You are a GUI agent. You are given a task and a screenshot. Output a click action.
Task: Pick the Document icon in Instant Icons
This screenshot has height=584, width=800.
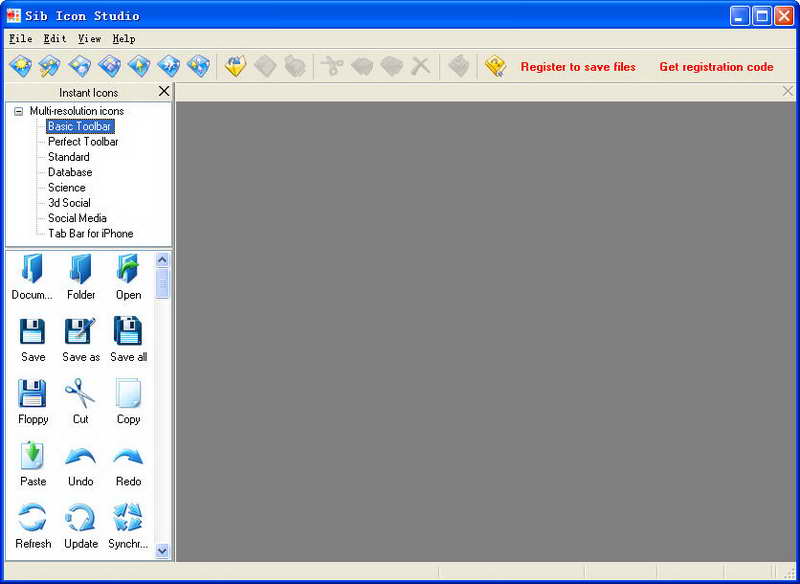tap(32, 277)
